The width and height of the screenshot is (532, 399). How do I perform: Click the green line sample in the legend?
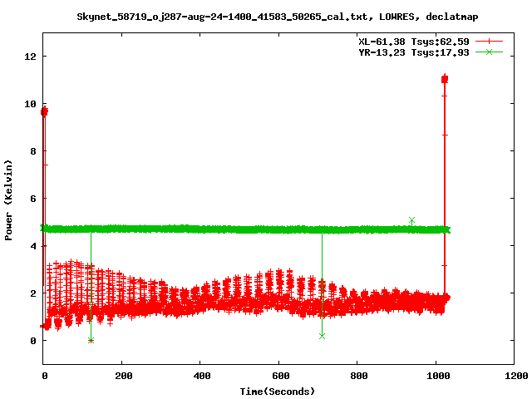489,52
